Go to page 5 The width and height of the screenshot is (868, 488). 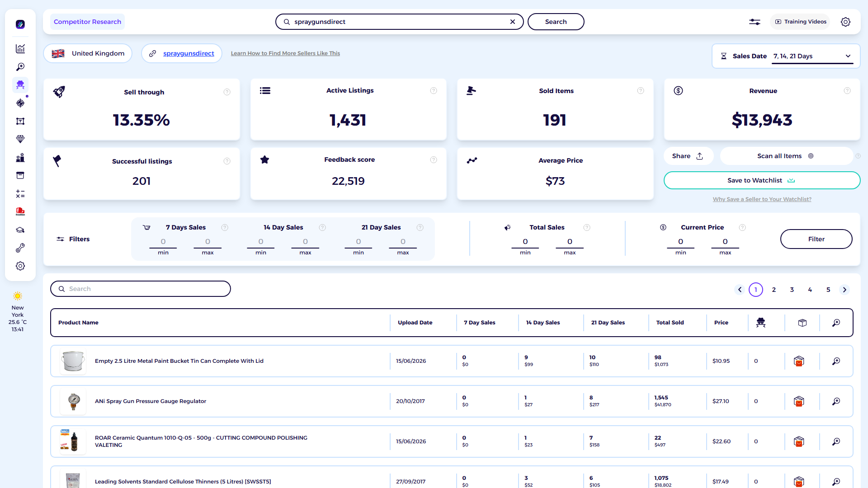pos(828,290)
